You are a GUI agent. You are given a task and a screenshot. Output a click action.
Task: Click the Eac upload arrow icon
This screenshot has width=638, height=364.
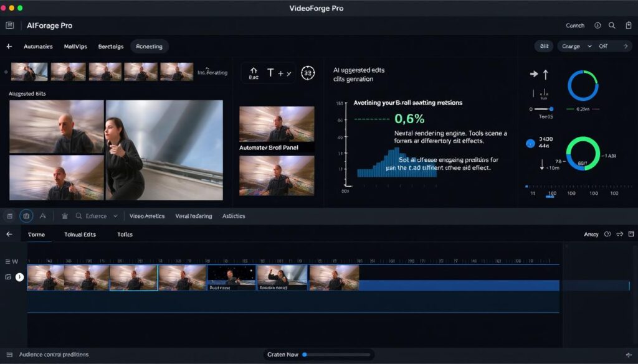coord(254,73)
